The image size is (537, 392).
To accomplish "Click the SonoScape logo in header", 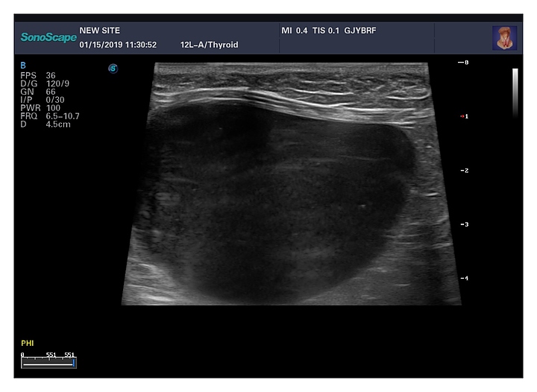I will (48, 37).
